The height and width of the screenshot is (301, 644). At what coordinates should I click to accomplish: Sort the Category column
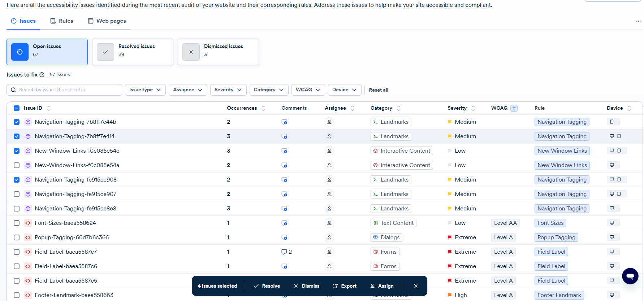click(399, 108)
